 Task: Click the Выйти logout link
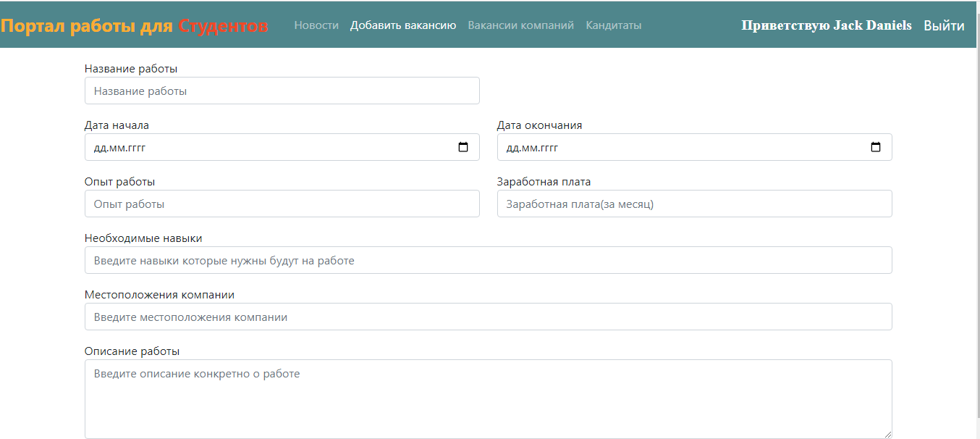(x=944, y=26)
